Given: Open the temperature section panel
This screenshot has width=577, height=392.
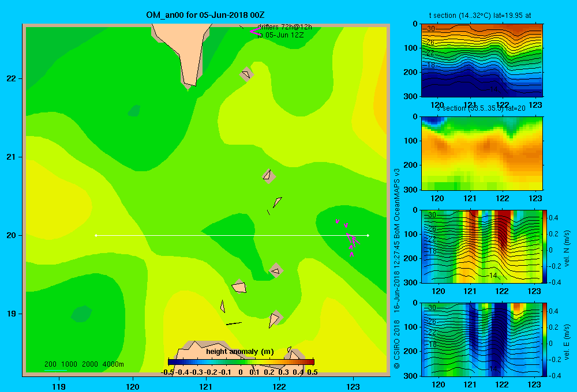Looking at the screenshot, I should pyautogui.click(x=482, y=61).
